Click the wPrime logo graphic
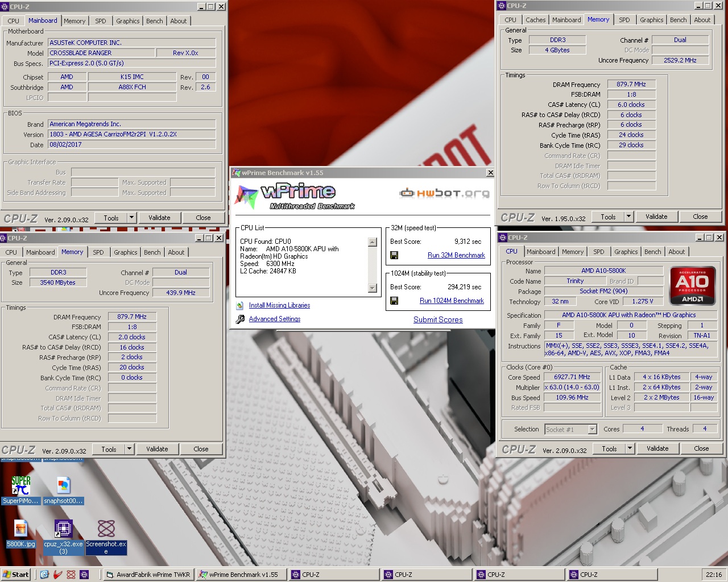Viewport: 728px width, 582px height. [295, 196]
